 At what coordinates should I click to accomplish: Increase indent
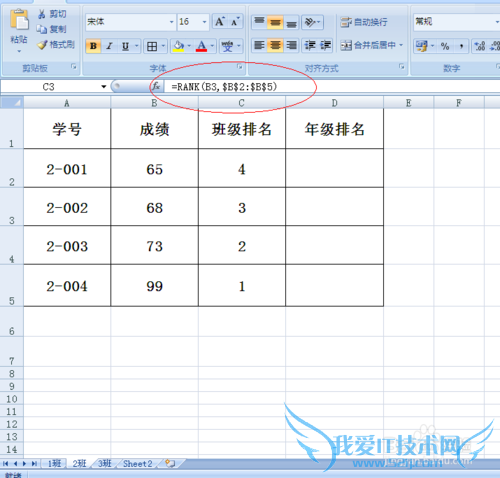(x=325, y=45)
